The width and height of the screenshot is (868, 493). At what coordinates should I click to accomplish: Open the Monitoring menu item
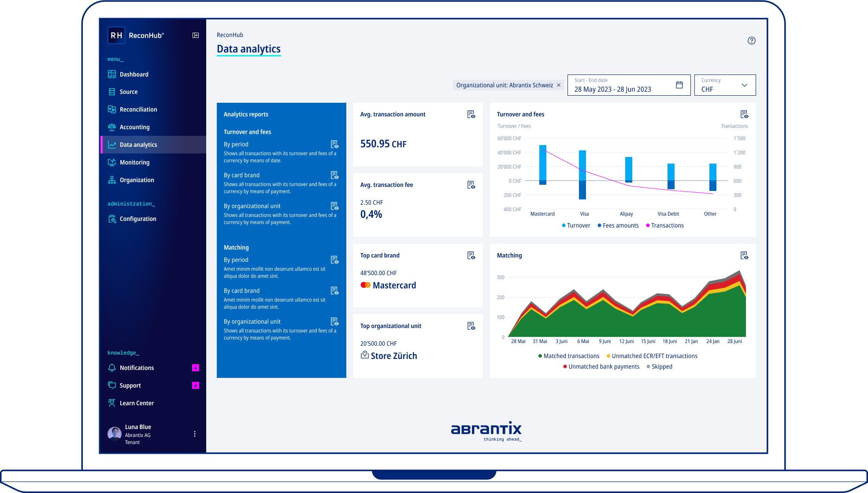point(153,162)
